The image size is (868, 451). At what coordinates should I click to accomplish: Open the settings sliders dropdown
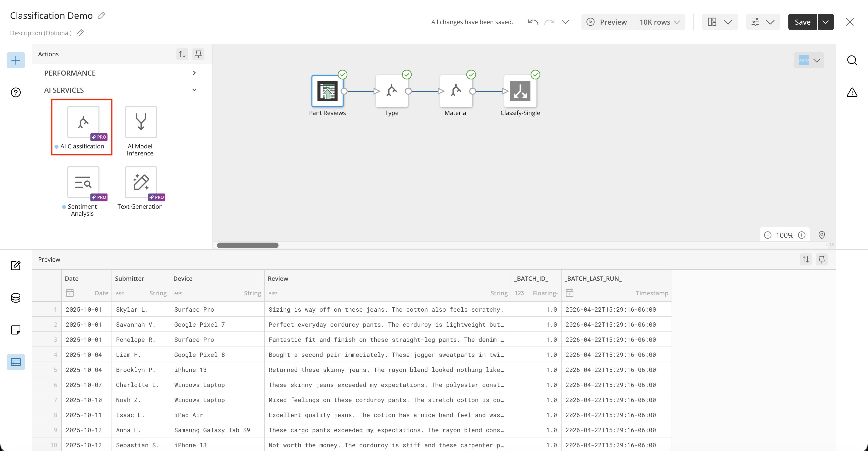[x=763, y=22]
